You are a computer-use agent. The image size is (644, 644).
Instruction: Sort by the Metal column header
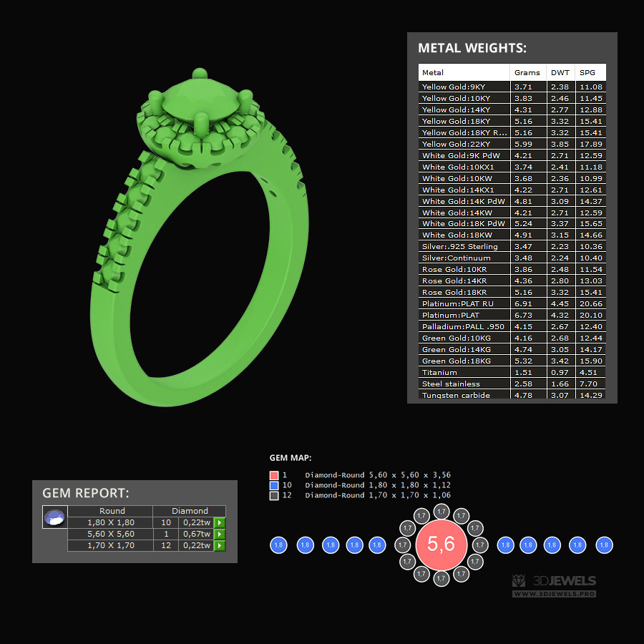click(464, 72)
